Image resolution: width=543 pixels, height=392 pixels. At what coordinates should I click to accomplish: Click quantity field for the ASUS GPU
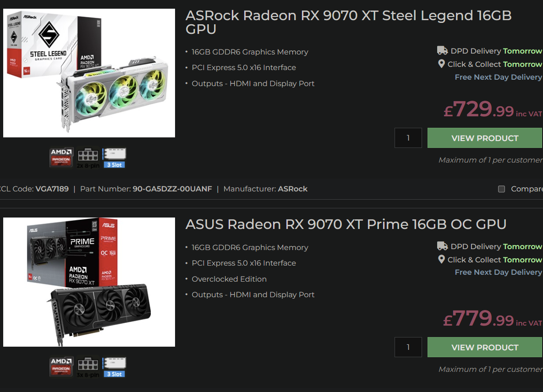[x=408, y=347]
